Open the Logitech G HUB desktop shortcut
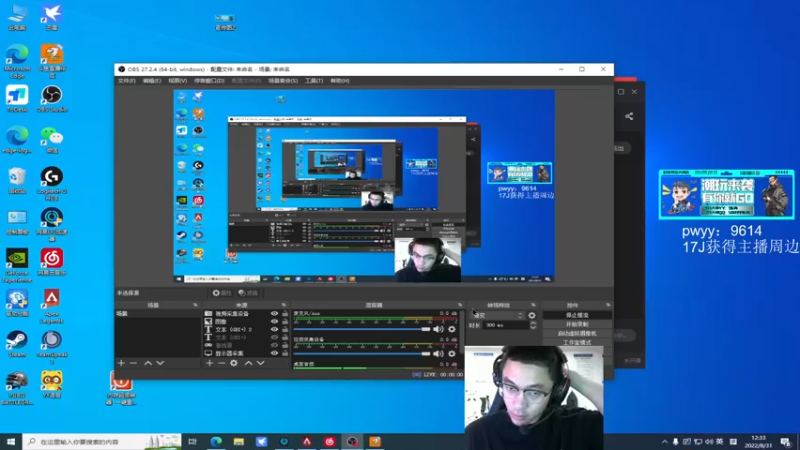The height and width of the screenshot is (450, 800). click(52, 183)
